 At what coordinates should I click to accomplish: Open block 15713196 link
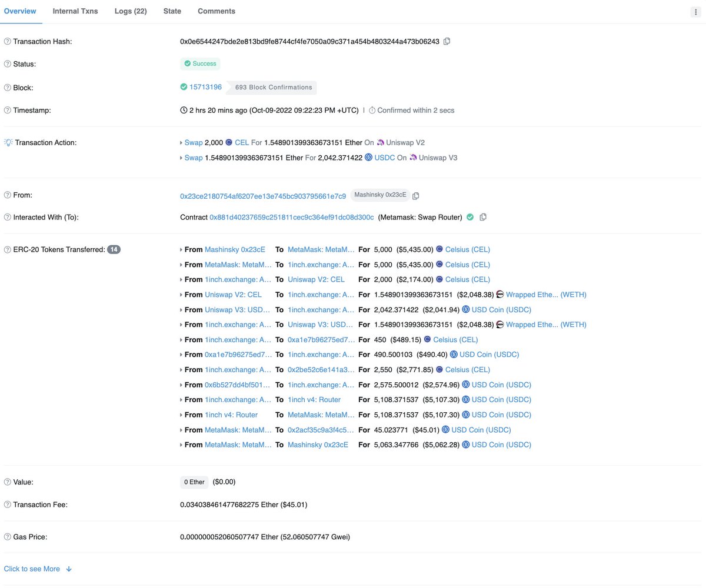point(205,87)
